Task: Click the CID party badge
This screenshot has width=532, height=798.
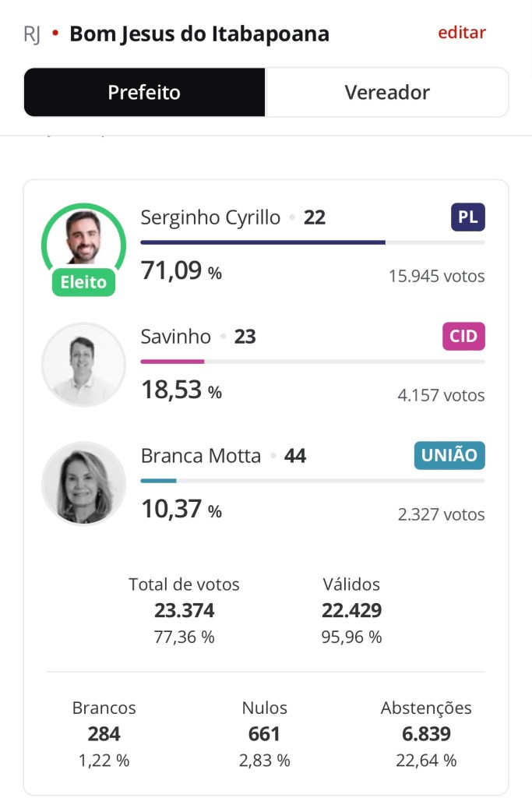Action: coord(463,337)
